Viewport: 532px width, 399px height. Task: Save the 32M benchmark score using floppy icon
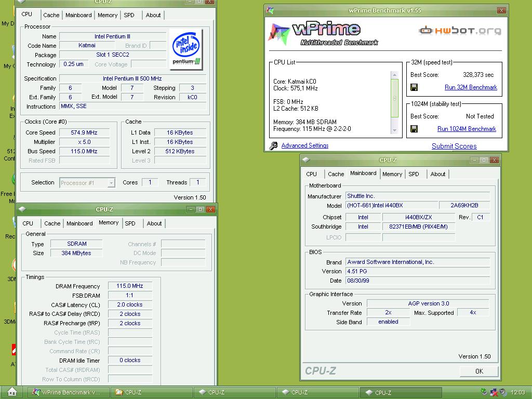pos(414,87)
